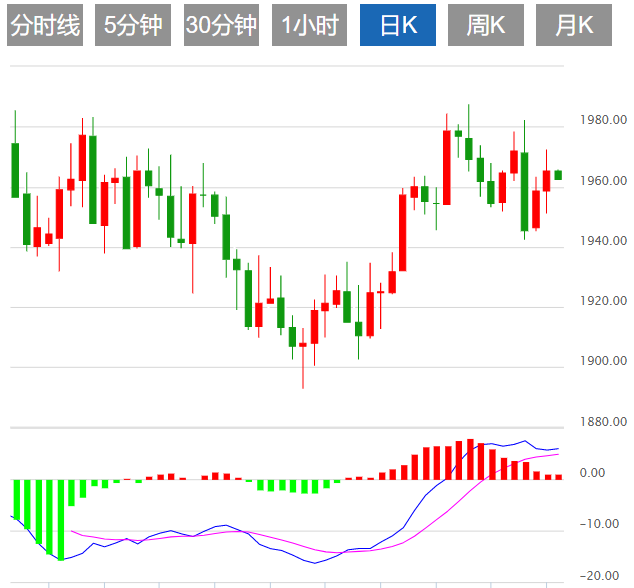
Task: Click the -20.00 MACD axis label
Action: coord(599,576)
